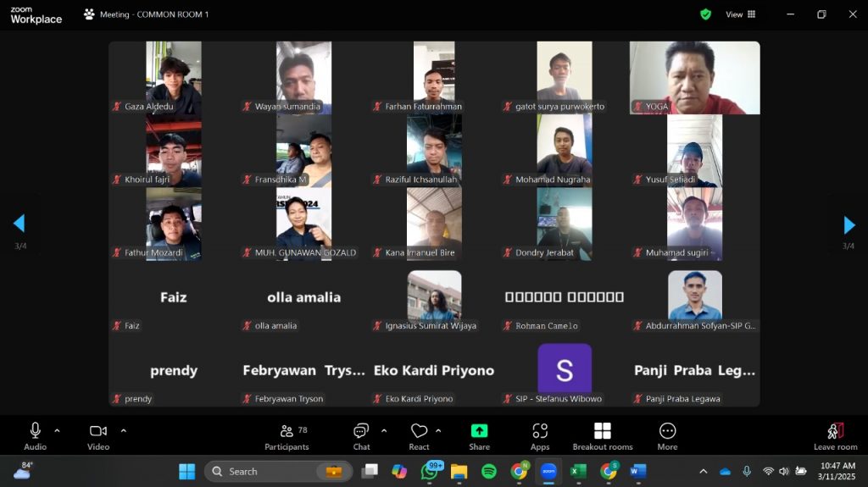This screenshot has height=487, width=868.
Task: Select YOGA's video thumbnail
Action: [x=694, y=77]
